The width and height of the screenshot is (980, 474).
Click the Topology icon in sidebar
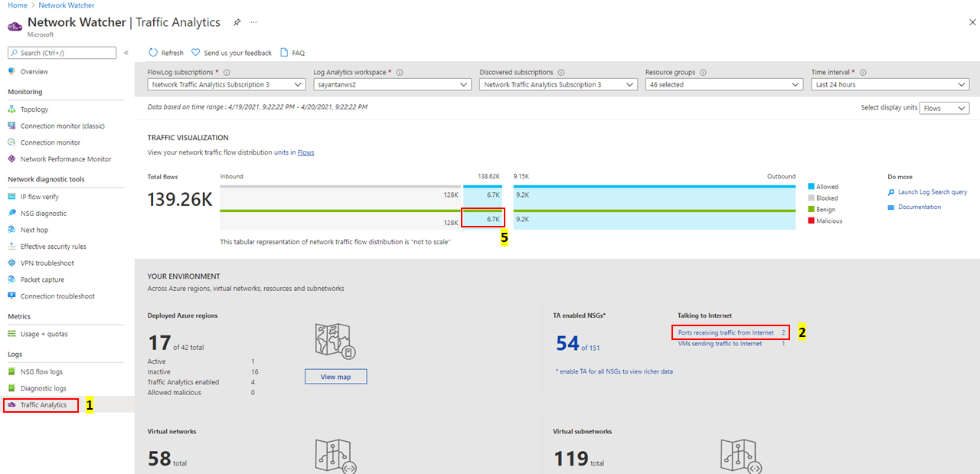(11, 110)
